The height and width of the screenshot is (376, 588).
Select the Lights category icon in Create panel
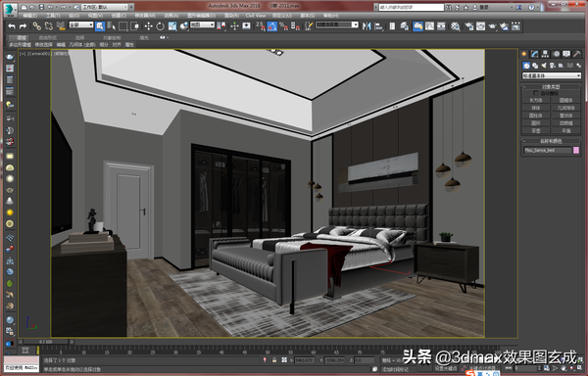point(544,66)
